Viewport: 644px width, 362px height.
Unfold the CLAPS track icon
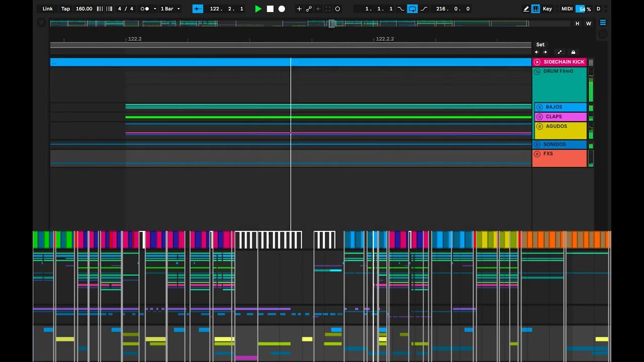[539, 117]
